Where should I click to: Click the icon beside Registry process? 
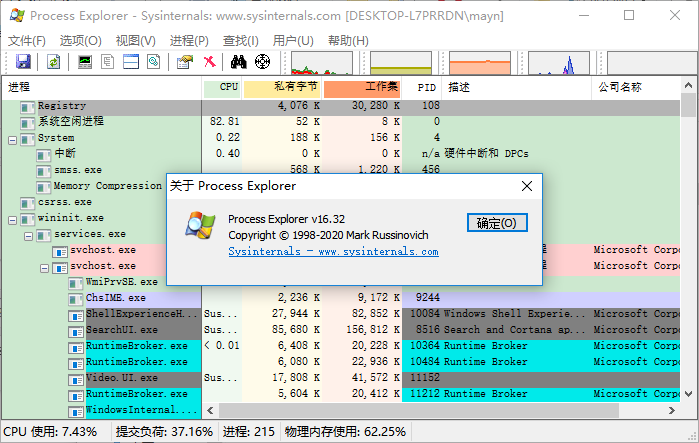point(28,107)
